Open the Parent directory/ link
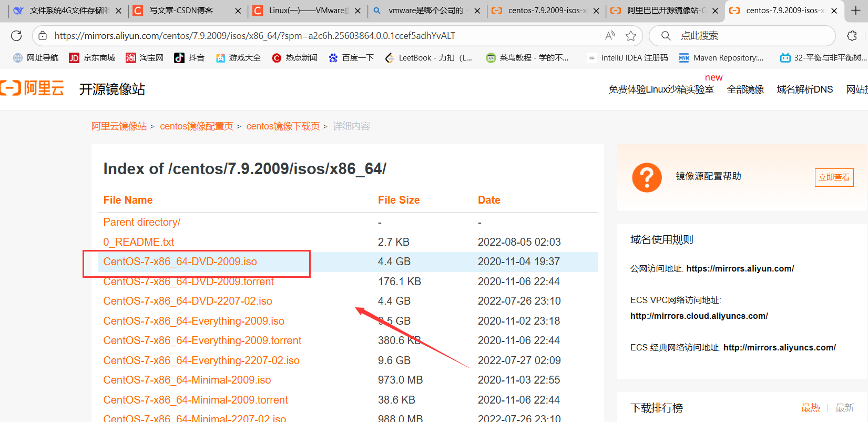868x422 pixels. coord(142,222)
